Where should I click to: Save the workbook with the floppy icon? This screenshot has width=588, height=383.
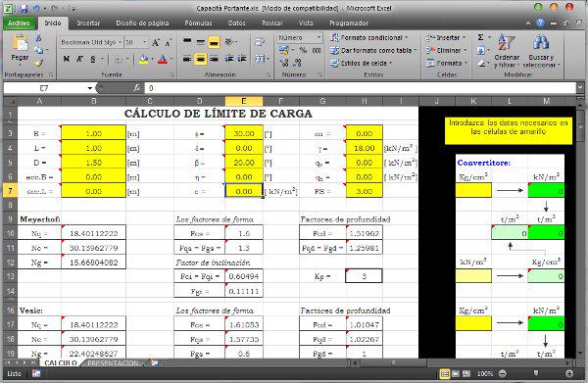point(24,8)
